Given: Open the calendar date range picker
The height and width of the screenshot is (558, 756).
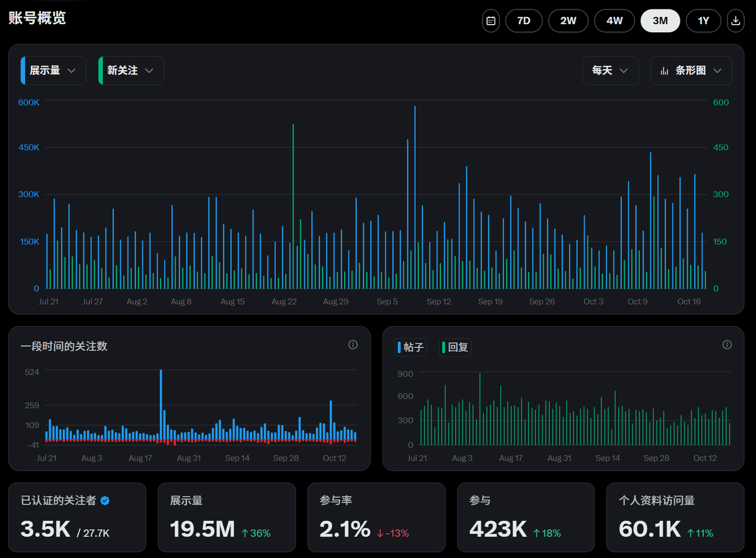Looking at the screenshot, I should 491,21.
